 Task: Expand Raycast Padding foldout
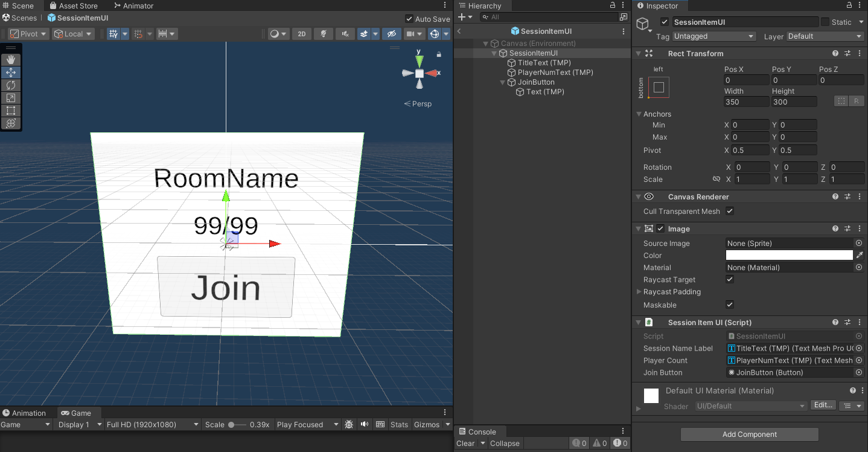[639, 292]
